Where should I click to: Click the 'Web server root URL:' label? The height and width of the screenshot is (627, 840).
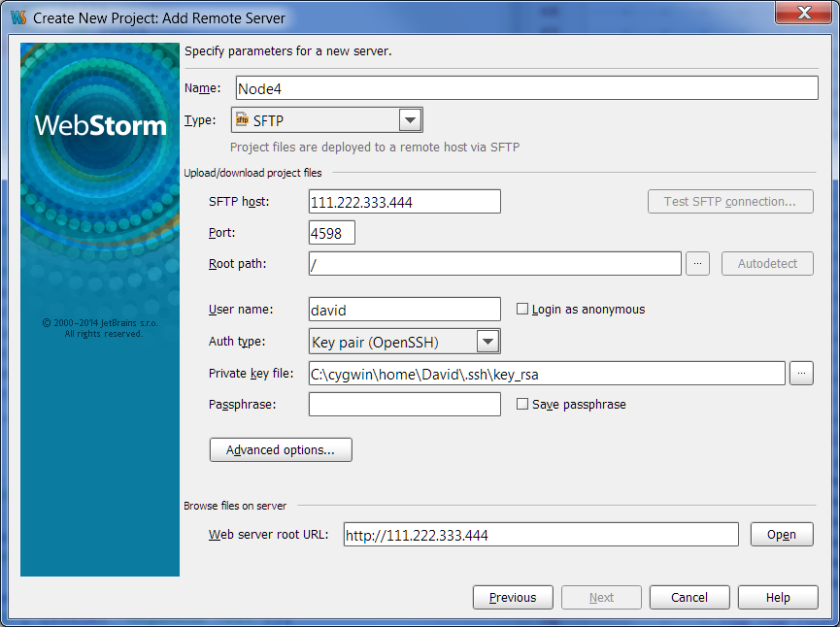tap(268, 535)
